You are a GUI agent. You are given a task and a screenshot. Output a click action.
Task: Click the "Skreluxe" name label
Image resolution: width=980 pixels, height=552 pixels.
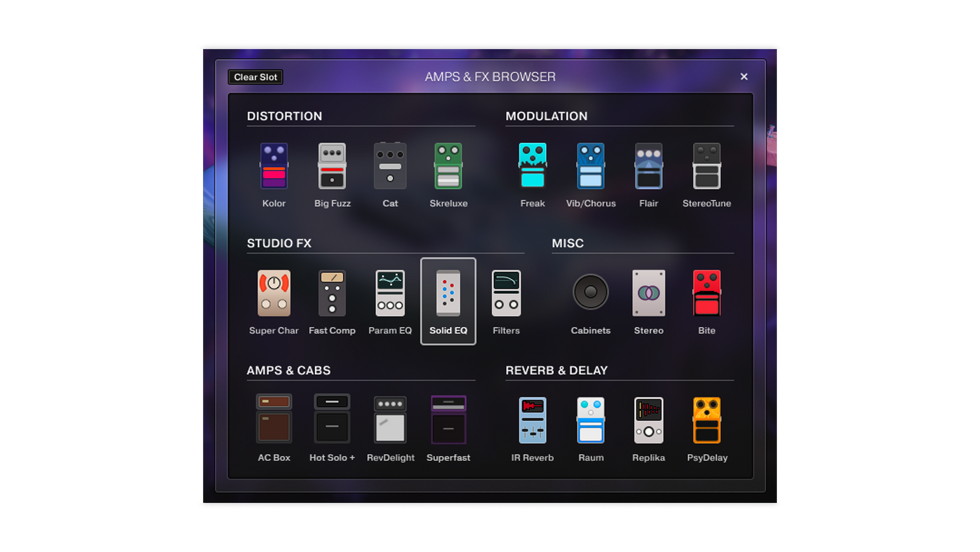point(449,204)
